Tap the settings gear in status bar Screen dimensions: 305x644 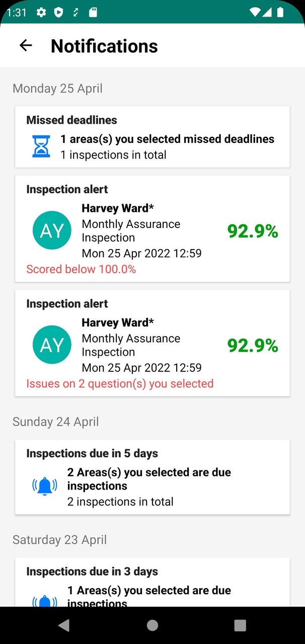(x=41, y=13)
